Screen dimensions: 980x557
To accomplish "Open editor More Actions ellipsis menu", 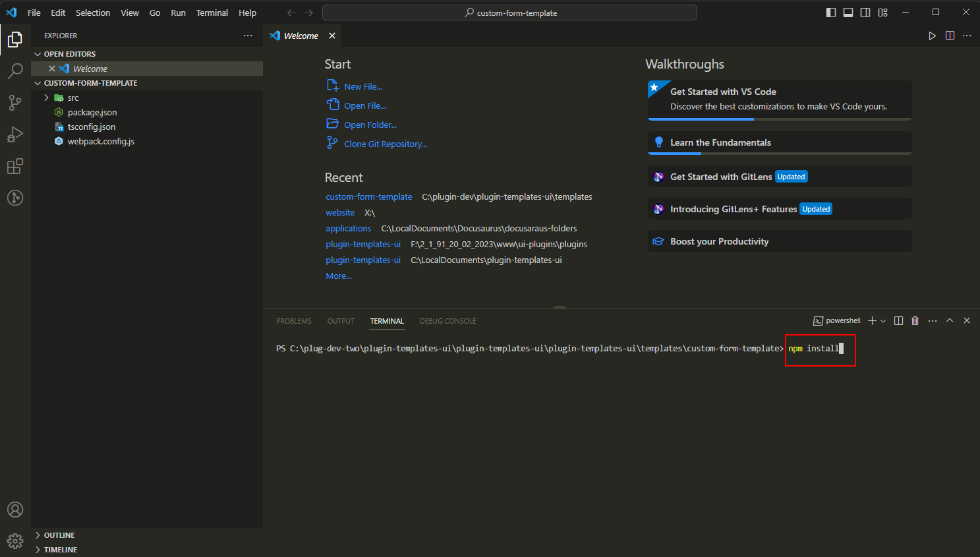I will (967, 36).
